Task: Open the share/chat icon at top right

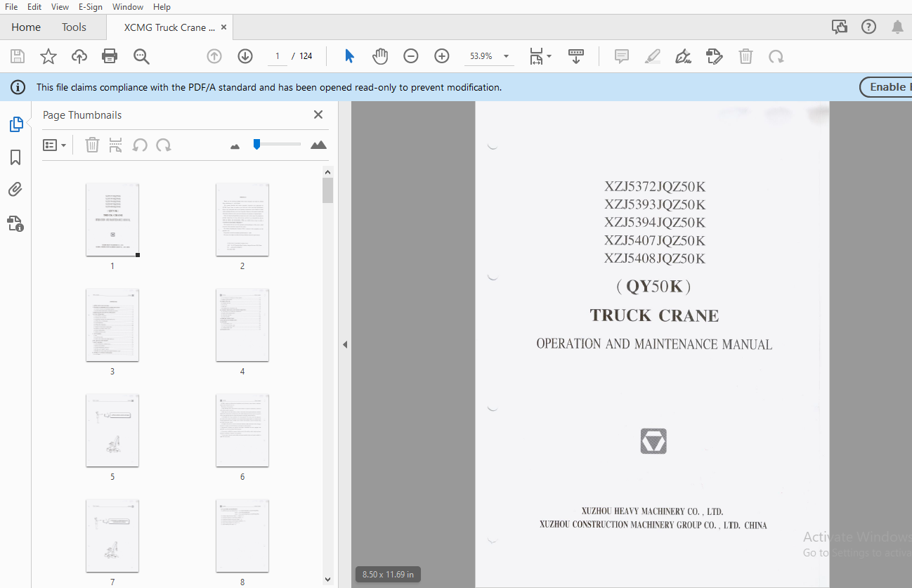Action: click(839, 27)
